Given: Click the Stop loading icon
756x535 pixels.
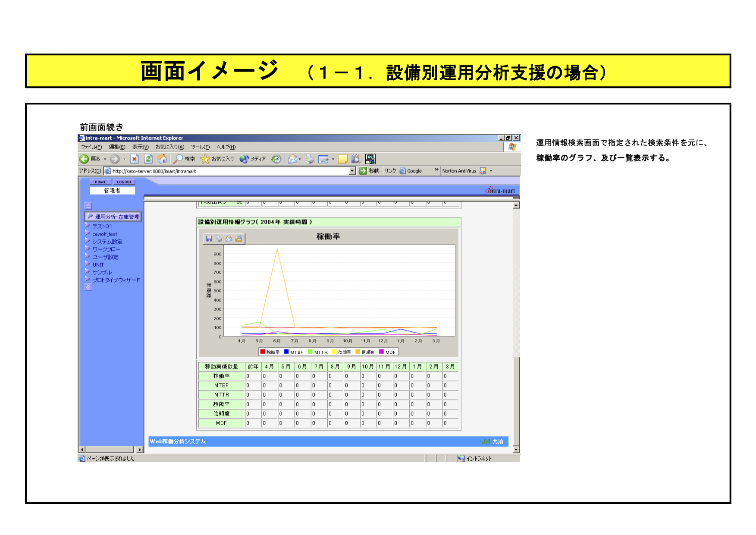Looking at the screenshot, I should (x=135, y=159).
